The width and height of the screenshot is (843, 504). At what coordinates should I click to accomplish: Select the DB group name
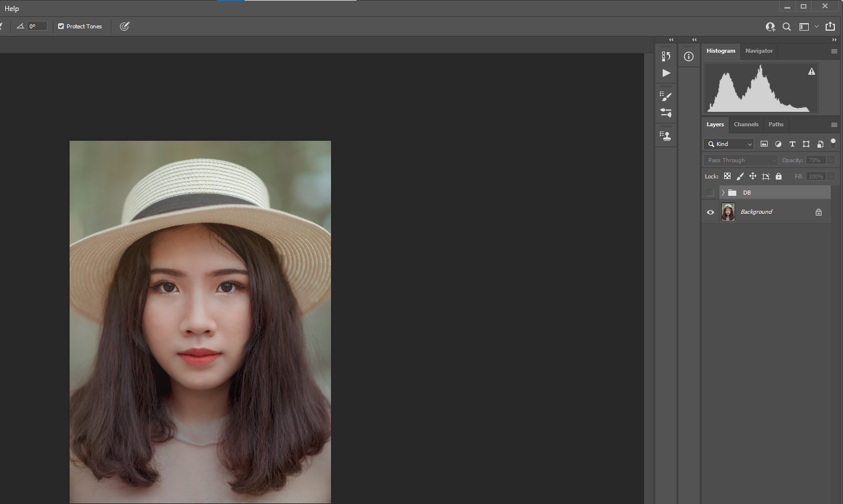coord(747,192)
